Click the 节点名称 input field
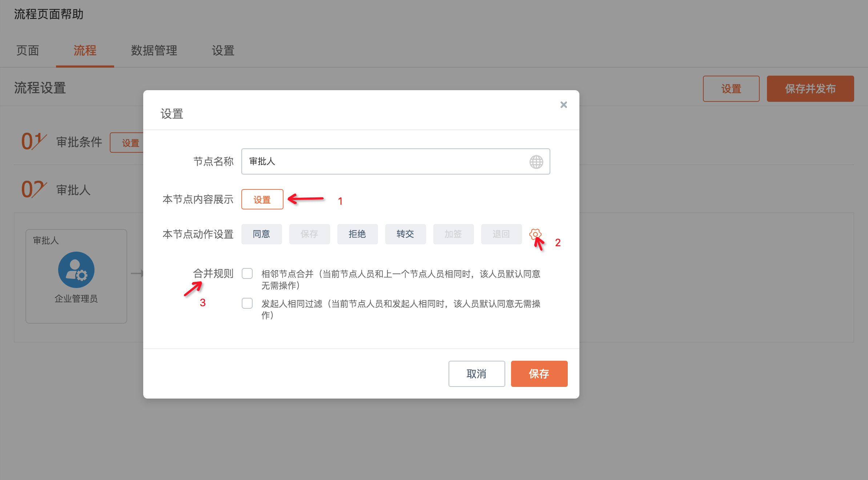This screenshot has width=868, height=480. [x=385, y=161]
